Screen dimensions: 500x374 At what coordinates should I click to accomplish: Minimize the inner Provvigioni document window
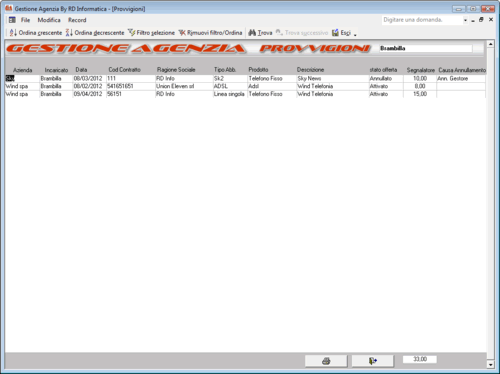tap(473, 20)
